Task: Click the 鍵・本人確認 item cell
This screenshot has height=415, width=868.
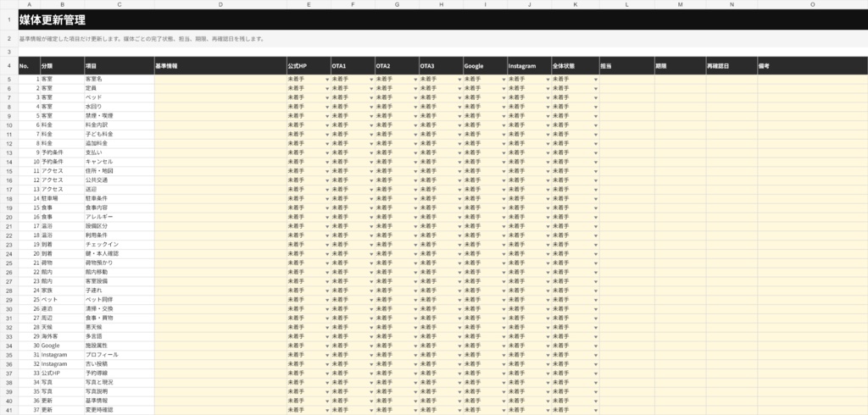Action: [x=120, y=254]
